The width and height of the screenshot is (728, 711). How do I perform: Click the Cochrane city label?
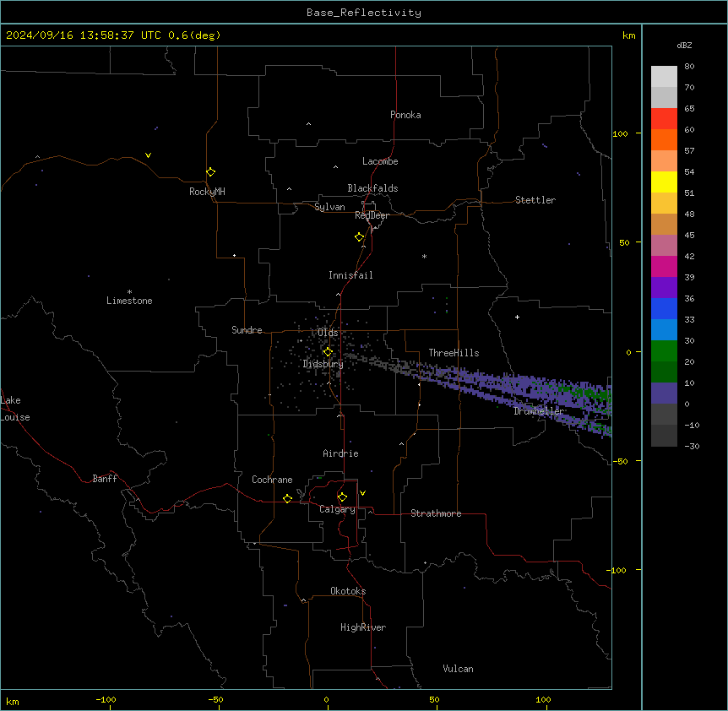tap(272, 480)
